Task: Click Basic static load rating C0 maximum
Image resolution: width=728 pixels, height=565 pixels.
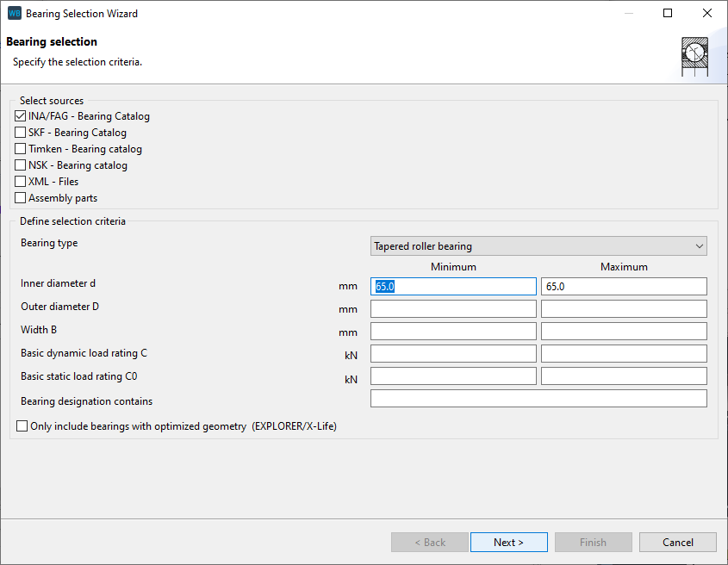Action: (624, 376)
